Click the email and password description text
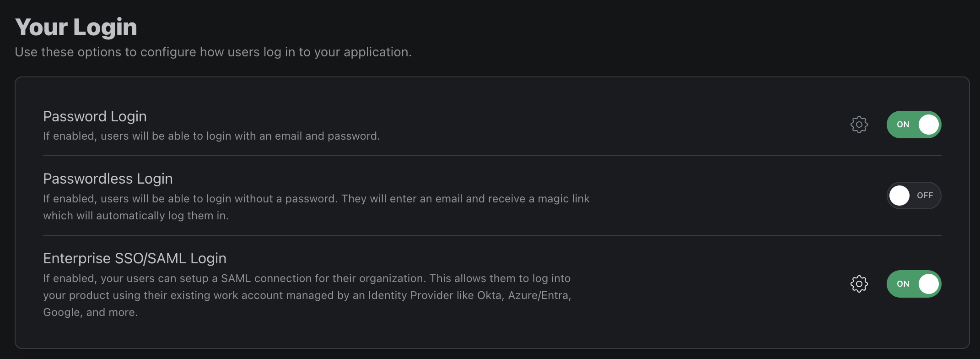 tap(211, 136)
